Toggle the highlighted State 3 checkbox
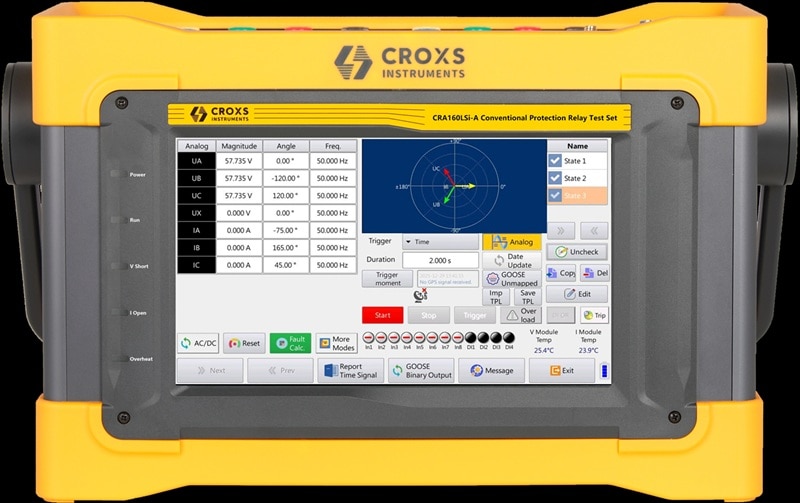This screenshot has width=800, height=503. click(x=555, y=195)
